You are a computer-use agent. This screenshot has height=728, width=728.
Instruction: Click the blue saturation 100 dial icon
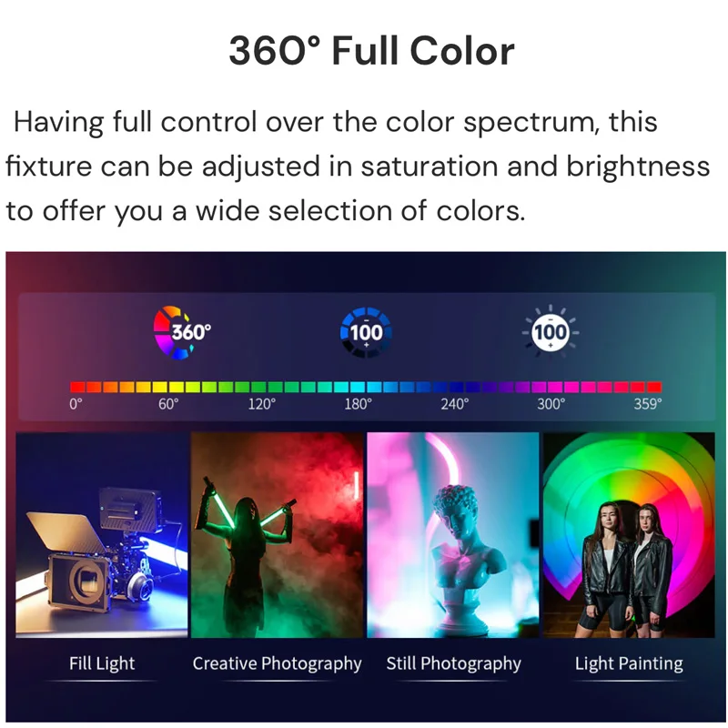[367, 332]
